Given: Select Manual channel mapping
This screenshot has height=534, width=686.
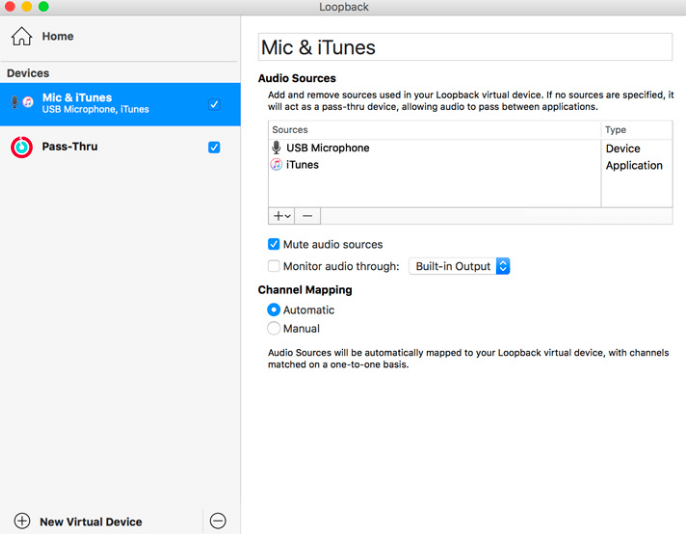Looking at the screenshot, I should coord(274,328).
